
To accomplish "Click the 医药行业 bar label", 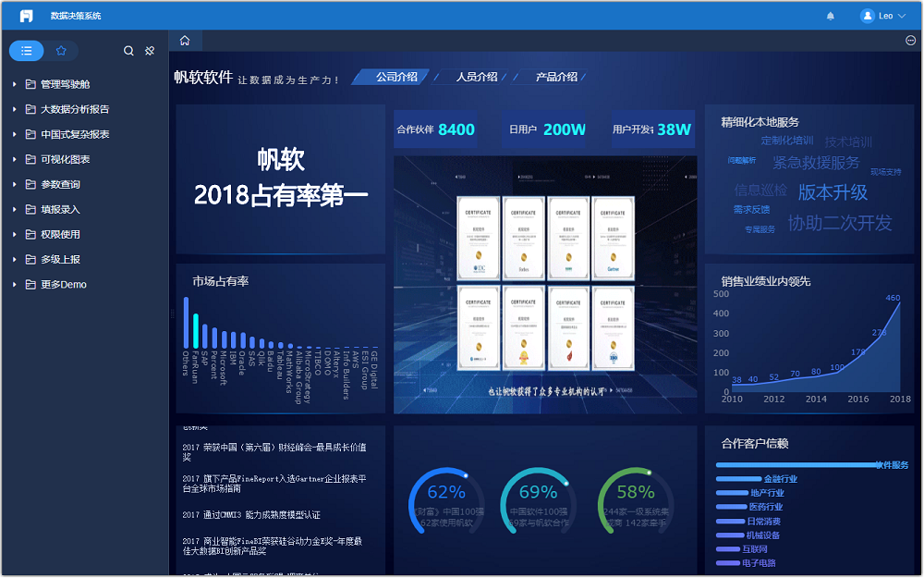I will point(765,507).
